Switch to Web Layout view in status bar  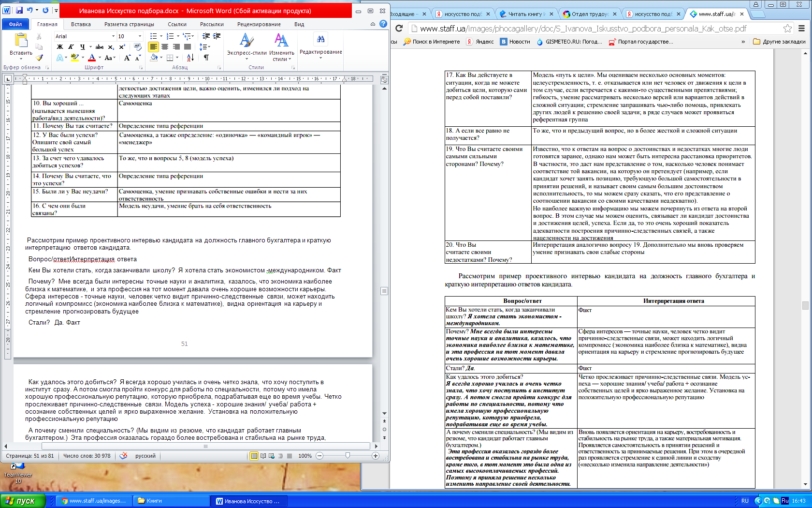272,456
